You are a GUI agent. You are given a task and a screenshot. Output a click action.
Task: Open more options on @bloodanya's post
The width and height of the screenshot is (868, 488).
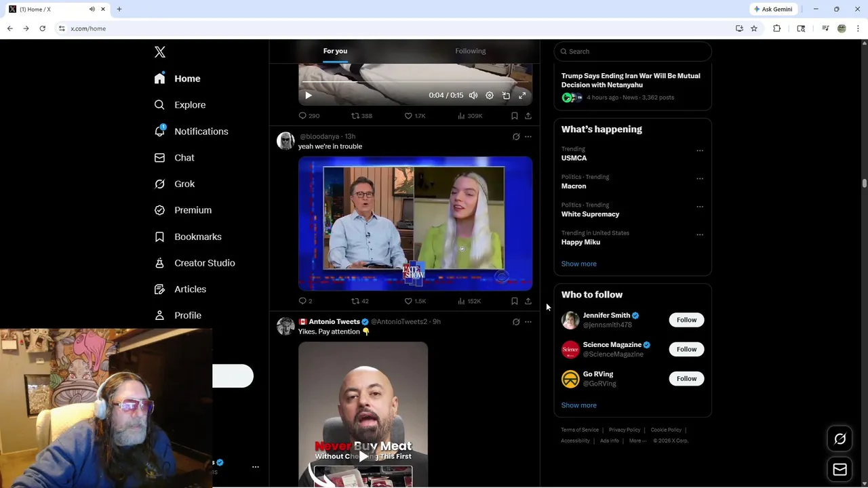[528, 137]
